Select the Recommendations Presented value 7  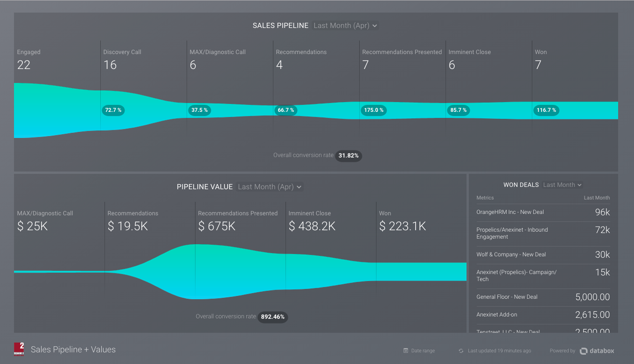[365, 65]
